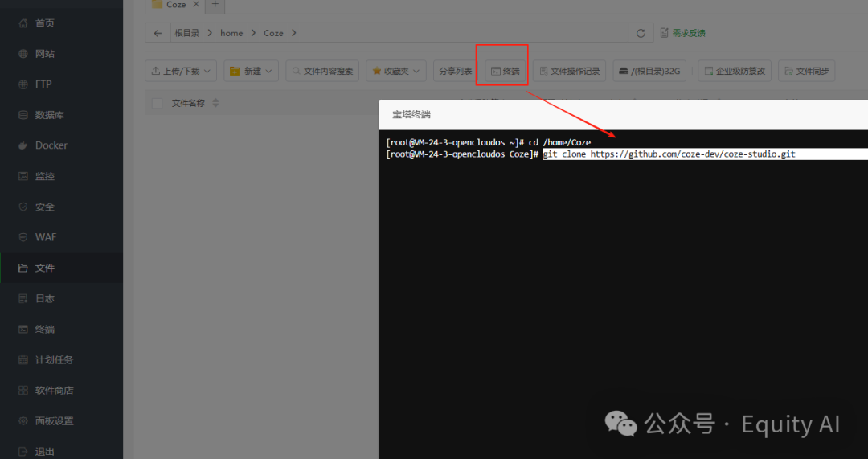Viewport: 868px width, 459px height.
Task: Expand chevron after home in breadcrumb
Action: click(x=253, y=33)
